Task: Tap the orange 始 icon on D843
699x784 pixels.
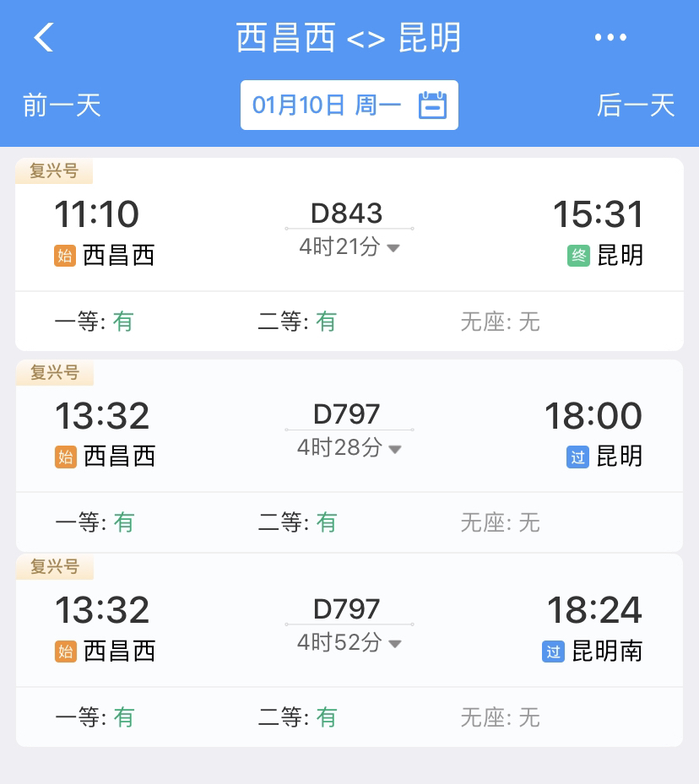Action: click(65, 256)
